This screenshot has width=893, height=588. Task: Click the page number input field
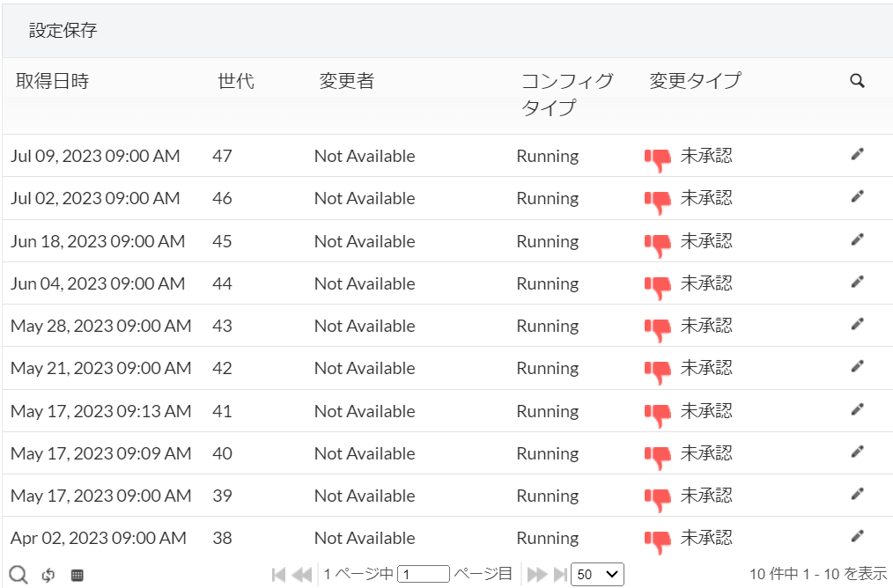(423, 575)
